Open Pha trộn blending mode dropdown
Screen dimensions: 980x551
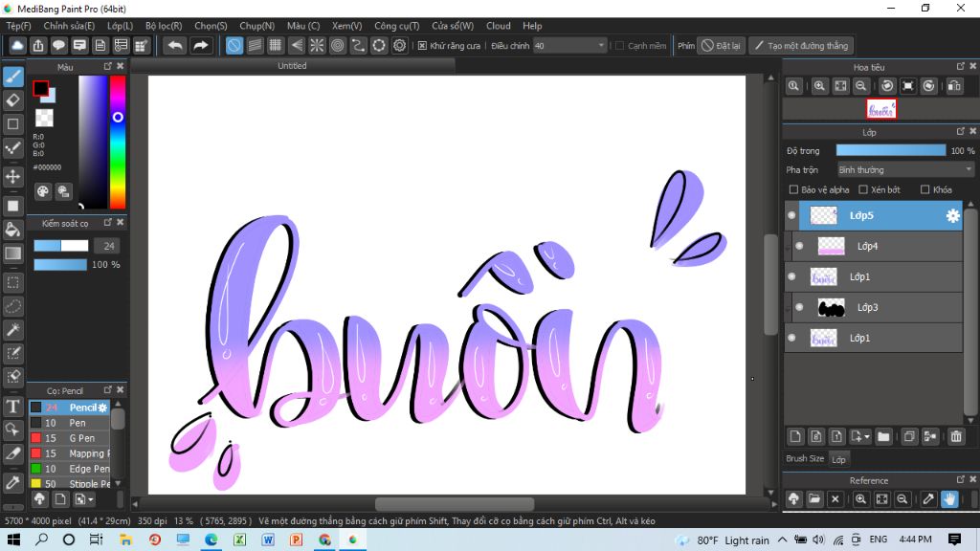(x=905, y=170)
